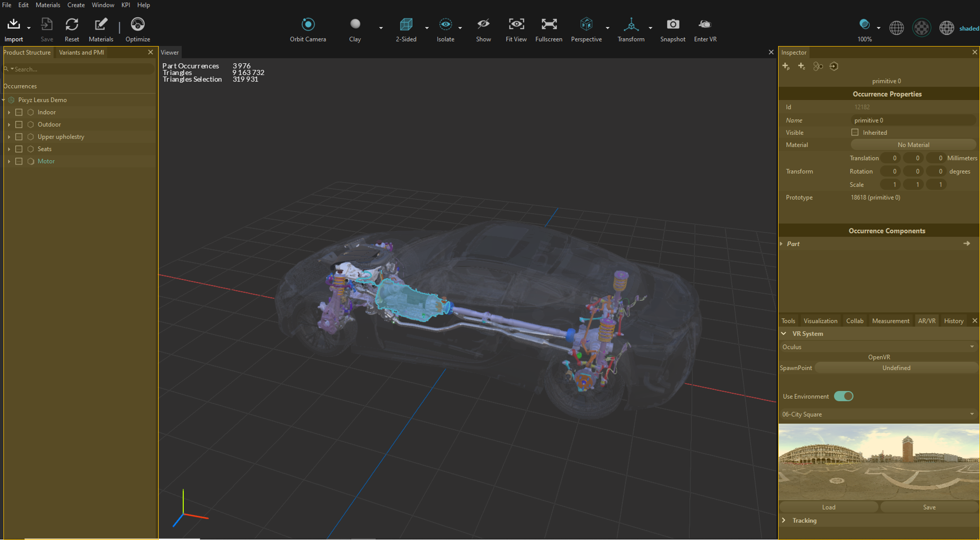Expand the Motor tree node
Image resolution: width=980 pixels, height=540 pixels.
pos(9,161)
